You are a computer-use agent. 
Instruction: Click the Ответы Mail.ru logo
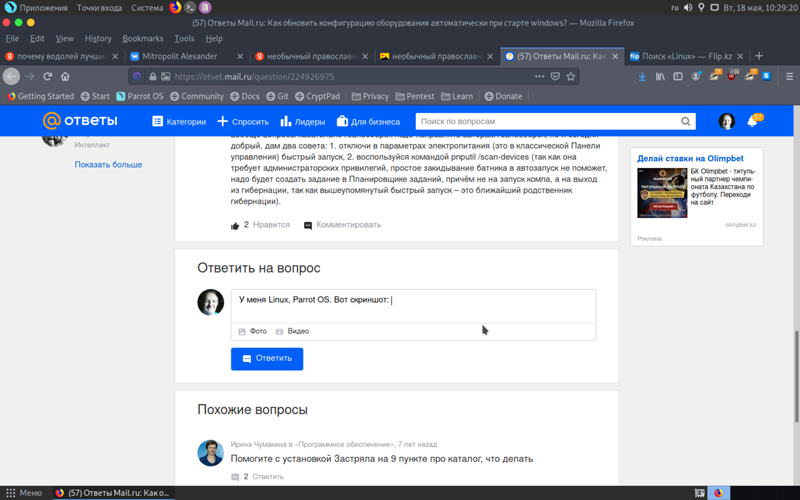coord(80,121)
